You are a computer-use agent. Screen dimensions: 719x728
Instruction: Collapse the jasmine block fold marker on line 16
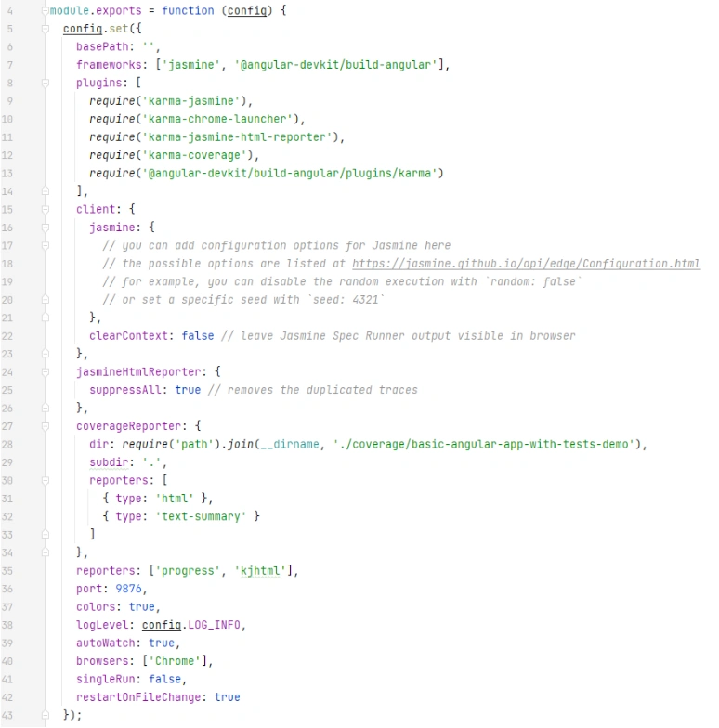click(45, 227)
